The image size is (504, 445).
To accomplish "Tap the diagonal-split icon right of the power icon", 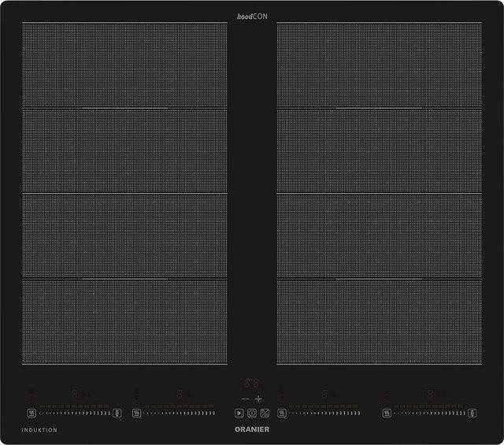I will pyautogui.click(x=265, y=413).
